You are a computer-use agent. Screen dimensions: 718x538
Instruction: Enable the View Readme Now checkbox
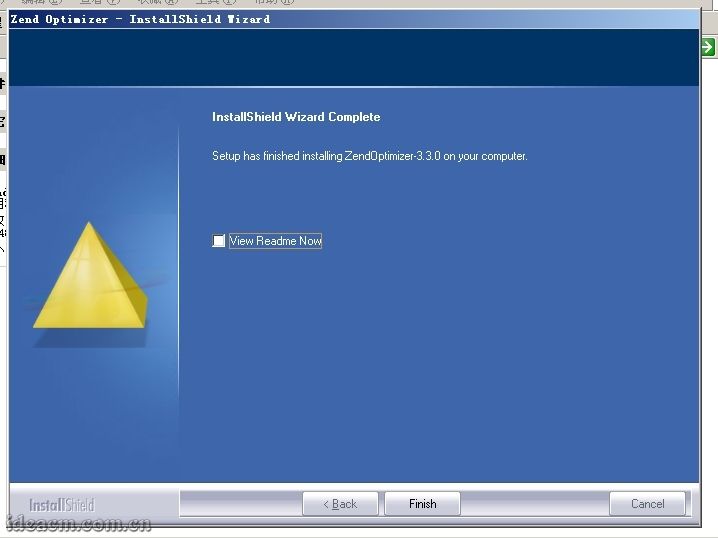(x=219, y=241)
